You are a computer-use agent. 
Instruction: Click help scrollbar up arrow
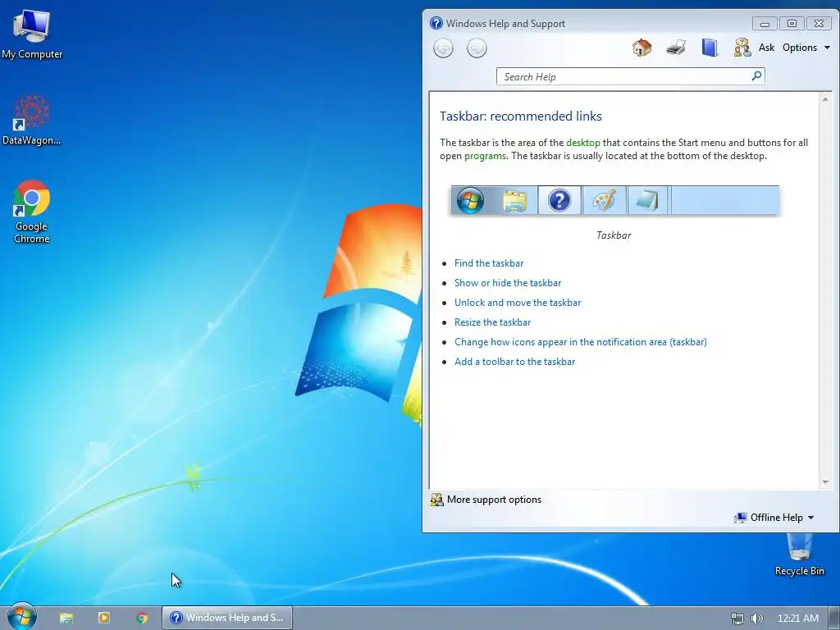pos(825,99)
